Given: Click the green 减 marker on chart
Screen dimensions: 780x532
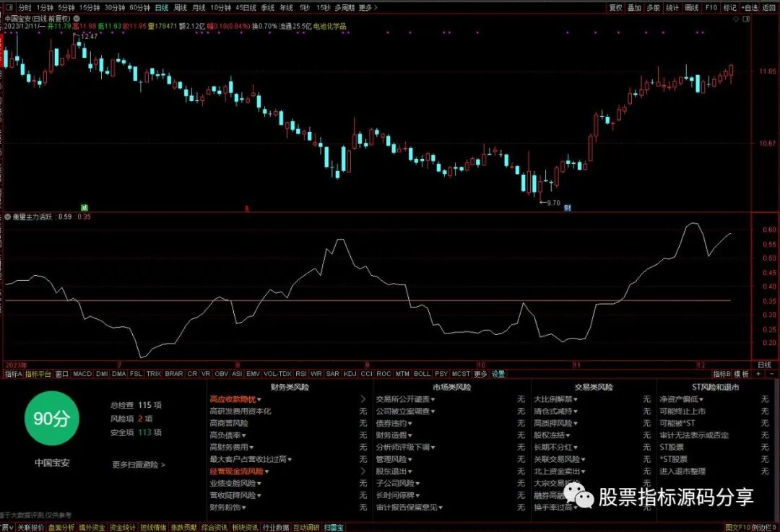Looking at the screenshot, I should click(x=84, y=207).
